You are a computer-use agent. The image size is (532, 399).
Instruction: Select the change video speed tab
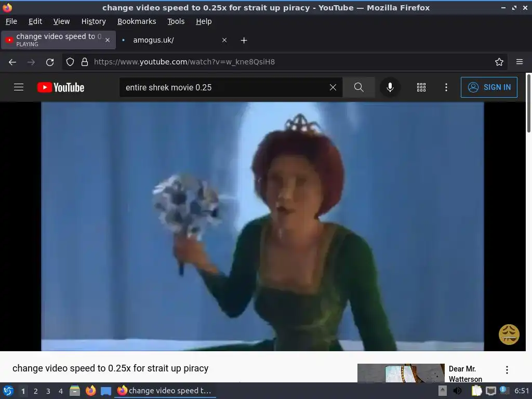coord(58,40)
